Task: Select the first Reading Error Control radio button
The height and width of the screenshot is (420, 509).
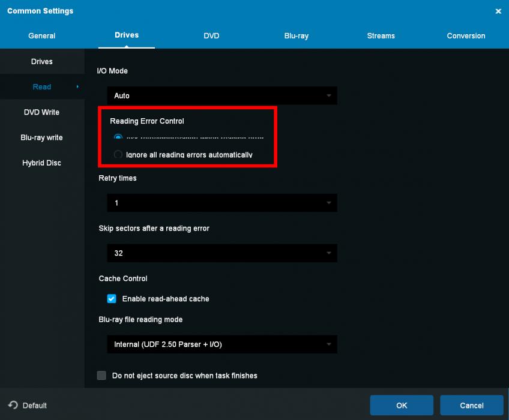Action: tap(118, 137)
